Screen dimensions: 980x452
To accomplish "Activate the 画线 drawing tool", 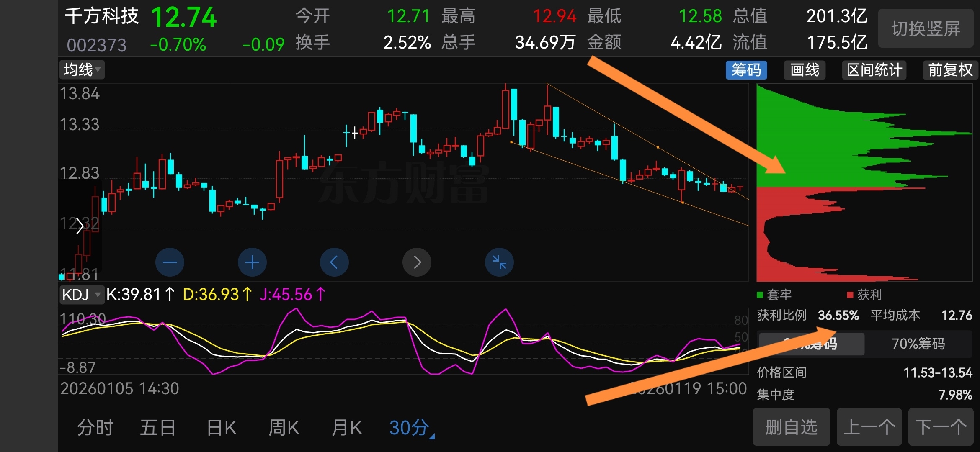I will click(805, 69).
